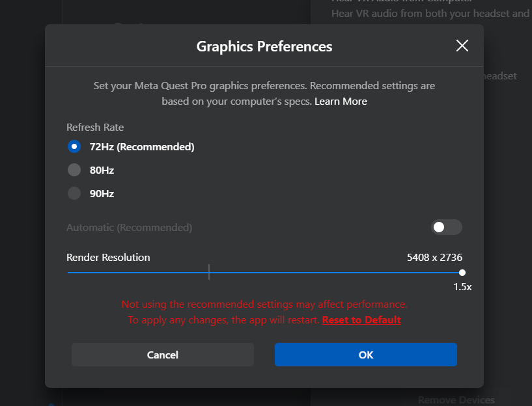The image size is (532, 406).
Task: Click the 90Hz text label
Action: click(102, 193)
